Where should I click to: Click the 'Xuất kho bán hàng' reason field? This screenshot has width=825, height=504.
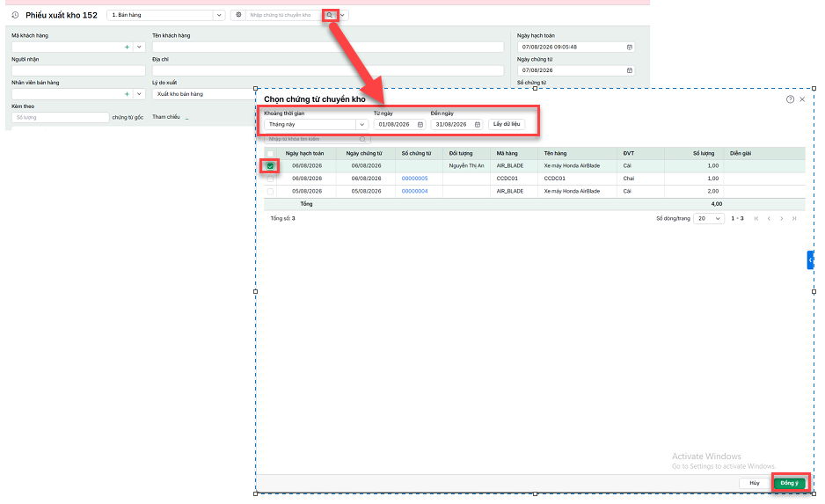(204, 93)
